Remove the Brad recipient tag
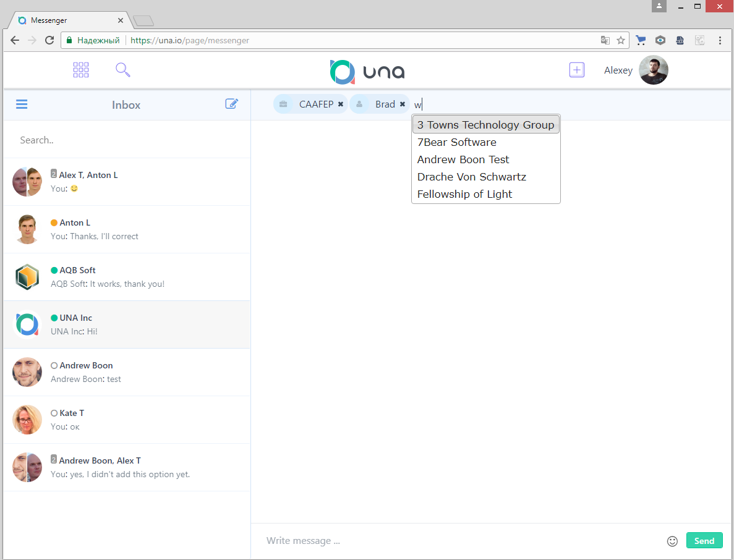Screen dimensions: 734x560 point(403,104)
